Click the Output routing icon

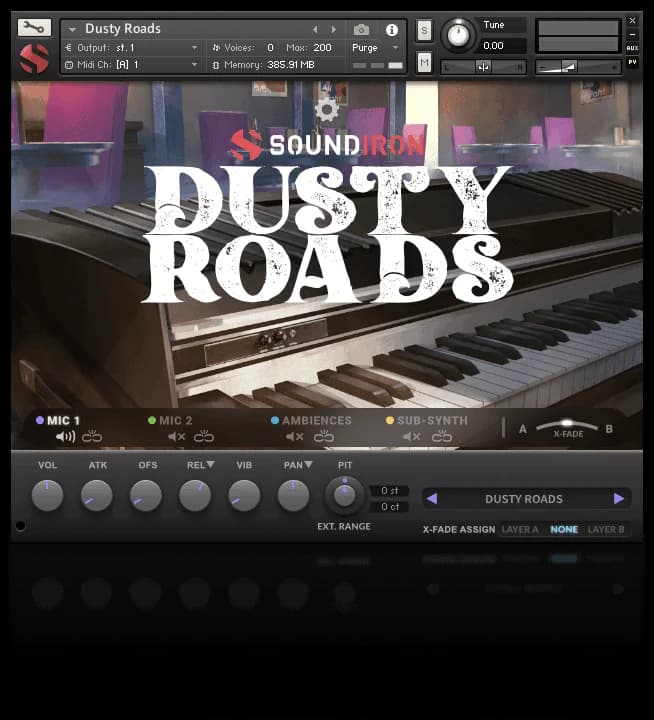(x=68, y=47)
